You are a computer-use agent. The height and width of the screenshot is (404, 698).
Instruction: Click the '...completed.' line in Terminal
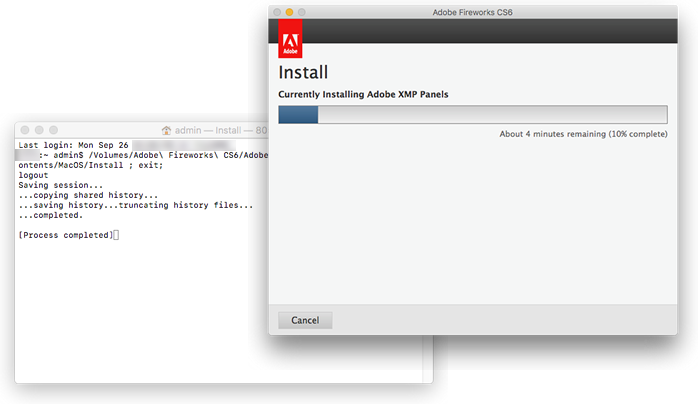pos(51,215)
